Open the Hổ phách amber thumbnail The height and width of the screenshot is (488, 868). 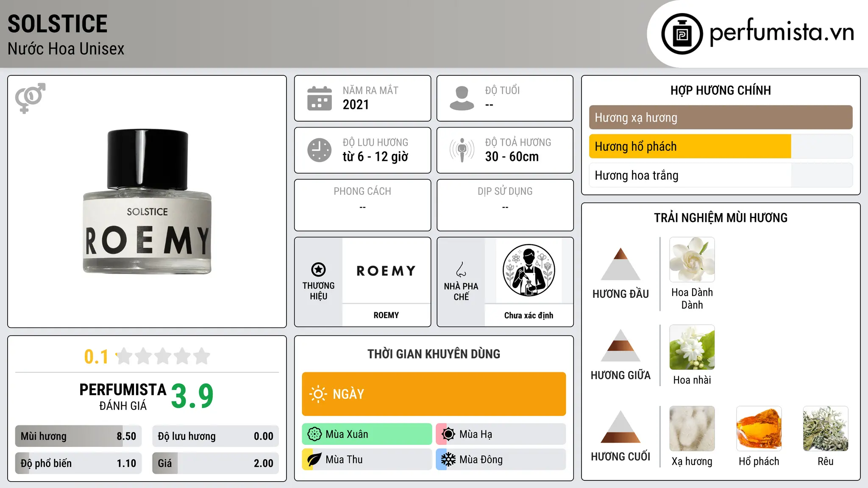[759, 429]
